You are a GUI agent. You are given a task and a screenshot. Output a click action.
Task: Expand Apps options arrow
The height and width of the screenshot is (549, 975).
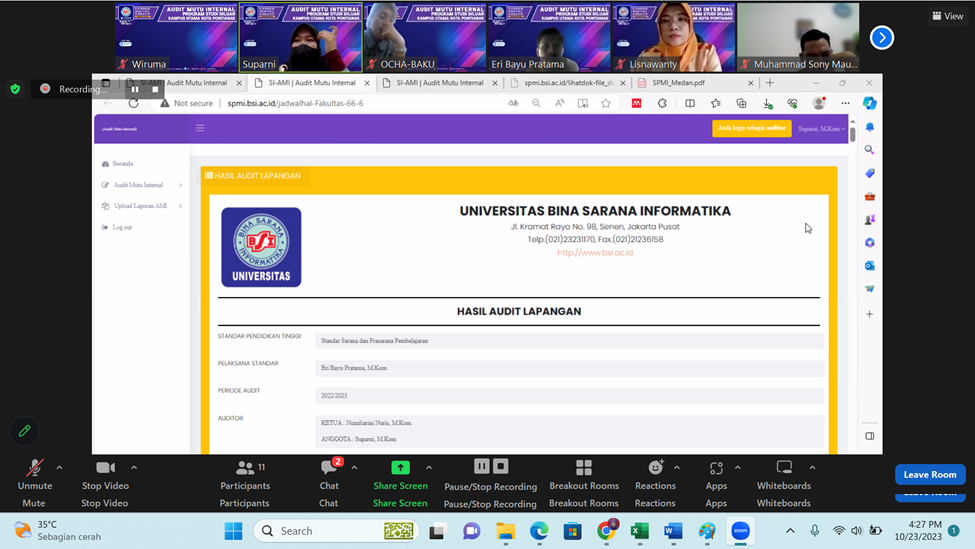(x=737, y=468)
